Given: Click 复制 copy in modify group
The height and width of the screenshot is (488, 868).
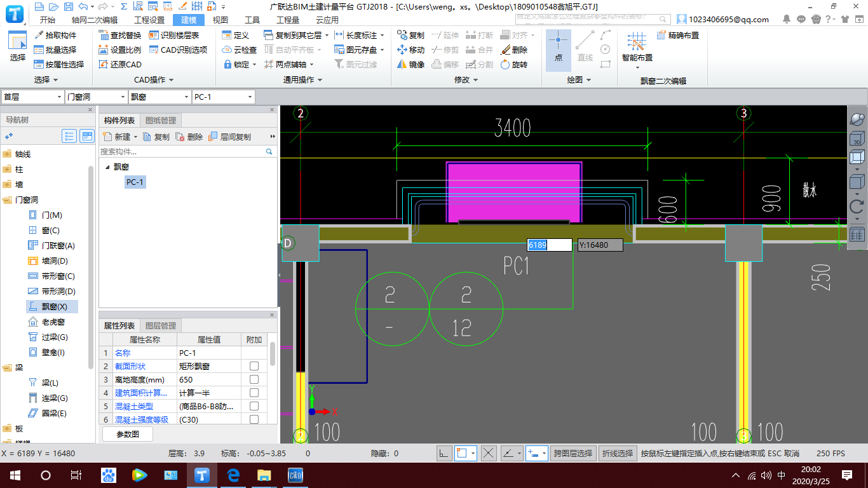Looking at the screenshot, I should (410, 35).
